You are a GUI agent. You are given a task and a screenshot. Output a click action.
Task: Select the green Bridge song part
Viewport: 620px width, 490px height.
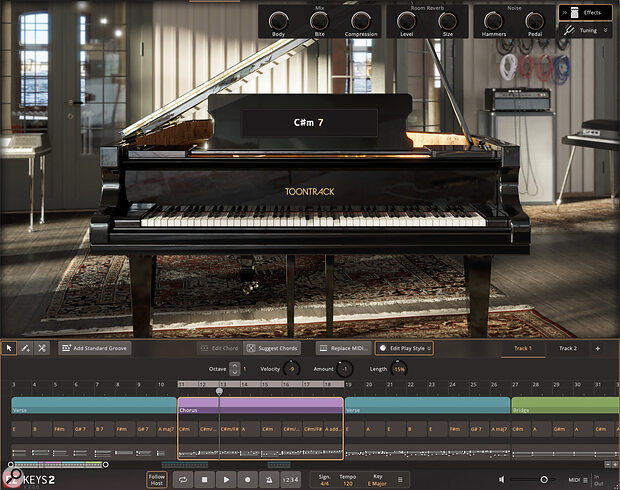pyautogui.click(x=565, y=405)
